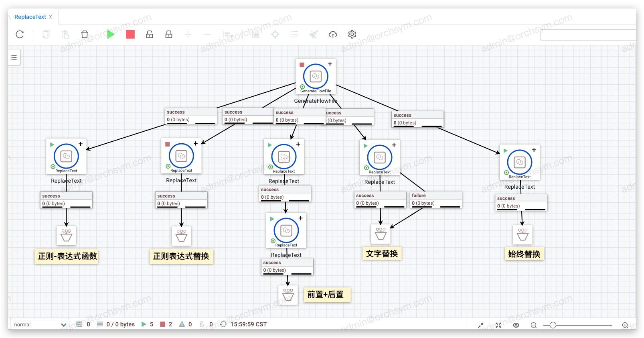Screen dimensions: 644x338
Task: Click the trash delete icon
Action: pos(84,35)
